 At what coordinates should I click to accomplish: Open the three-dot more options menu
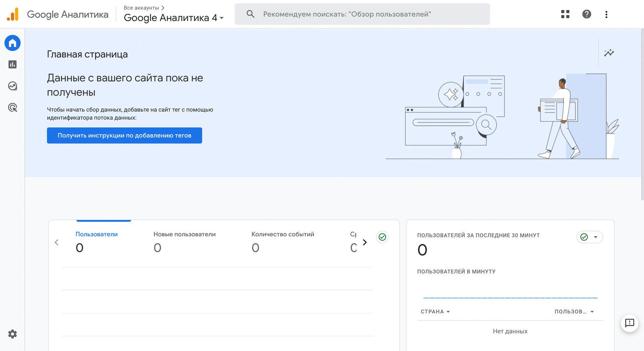coord(606,14)
